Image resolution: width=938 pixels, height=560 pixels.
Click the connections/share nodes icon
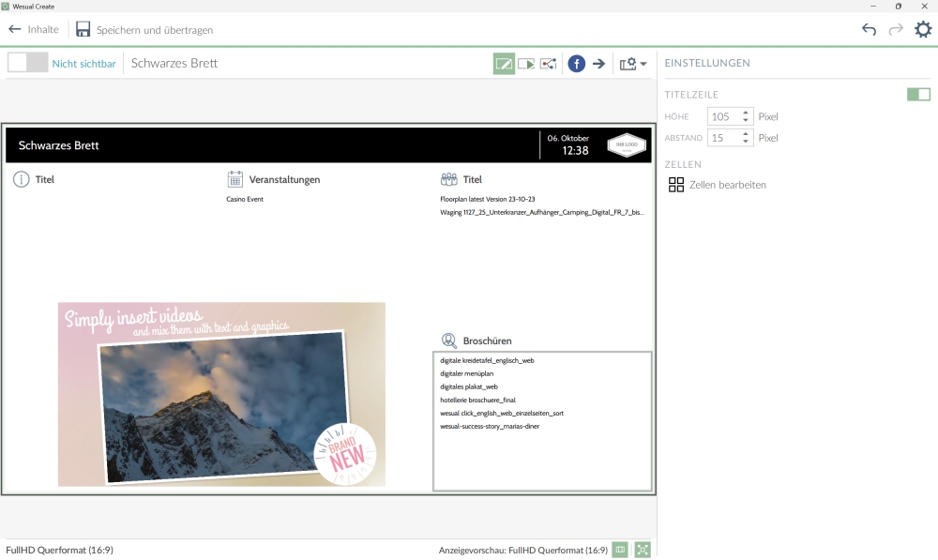(x=549, y=64)
